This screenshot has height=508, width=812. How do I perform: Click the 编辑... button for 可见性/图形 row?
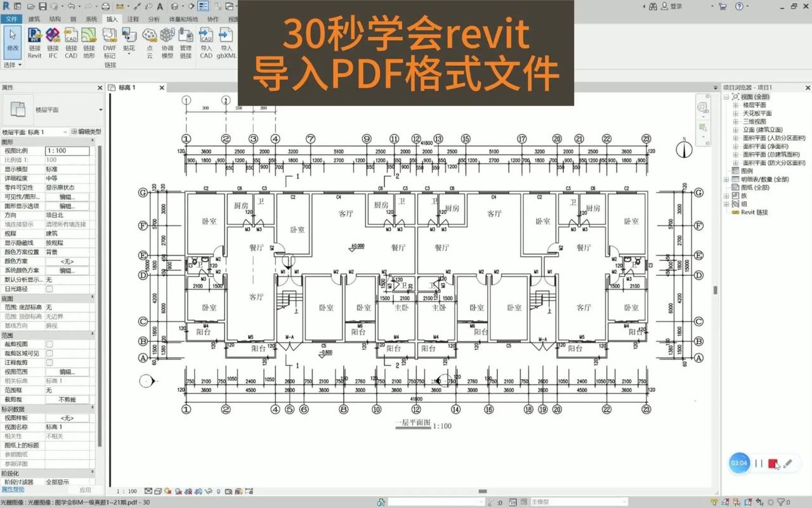[x=67, y=197]
